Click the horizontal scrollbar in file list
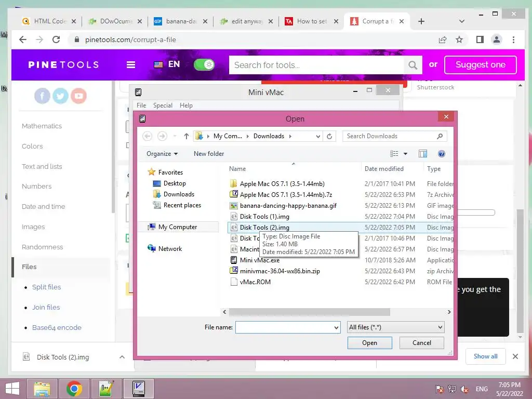Screen dimensions: 532x399 pyautogui.click(x=310, y=312)
